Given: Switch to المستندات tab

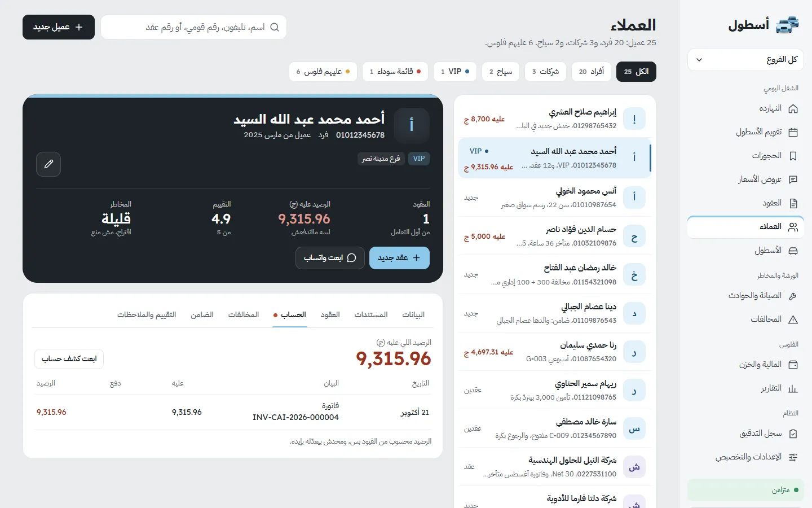Looking at the screenshot, I should point(371,315).
